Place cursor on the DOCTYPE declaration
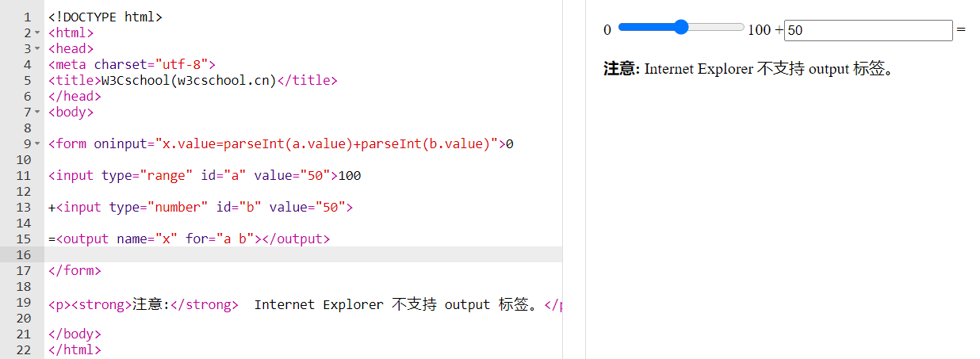Screen dimensions: 980x359 (105, 17)
